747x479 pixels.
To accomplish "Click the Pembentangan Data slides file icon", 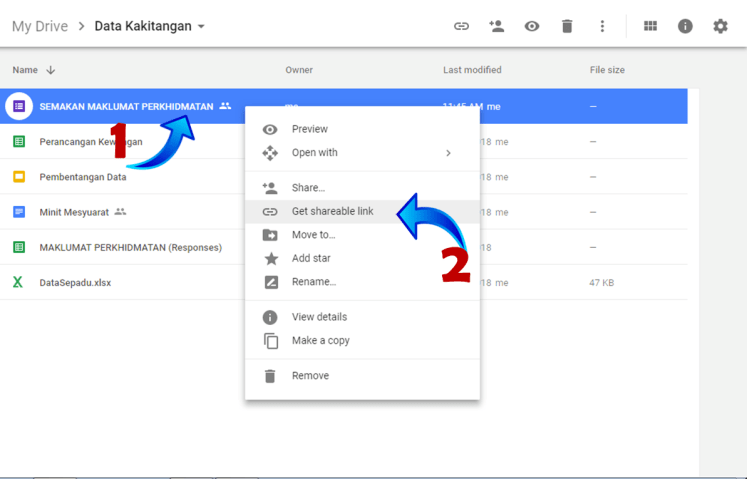I will coord(18,177).
